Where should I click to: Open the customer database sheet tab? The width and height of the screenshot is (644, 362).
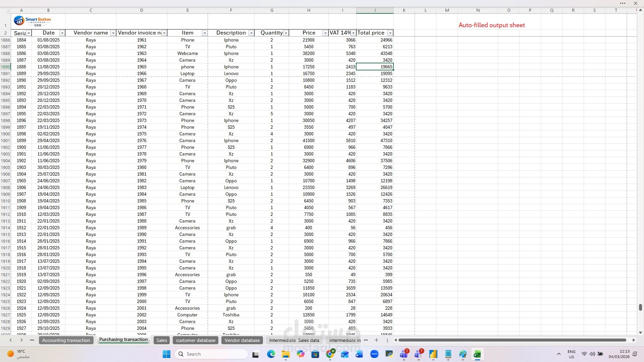point(196,340)
